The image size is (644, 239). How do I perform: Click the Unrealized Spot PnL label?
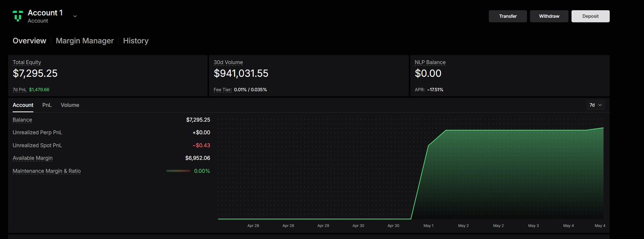[x=37, y=145]
